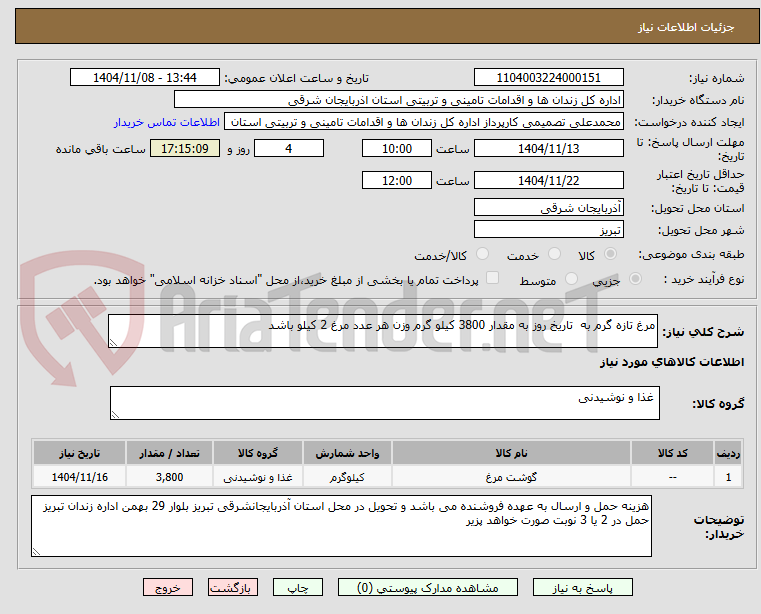The height and width of the screenshot is (614, 761).
Task: Click the نام دستگاه خریدار field
Action: (398, 100)
